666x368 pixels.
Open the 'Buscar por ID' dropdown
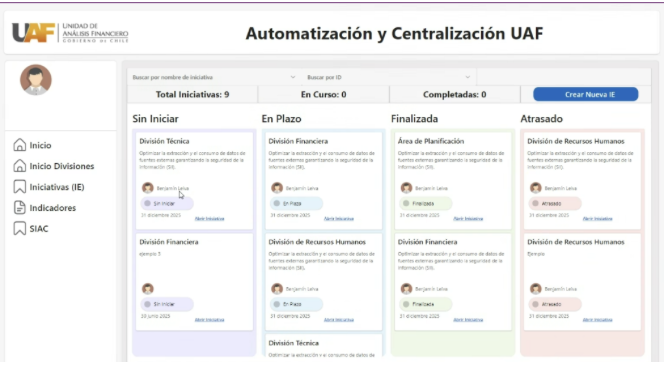click(389, 77)
